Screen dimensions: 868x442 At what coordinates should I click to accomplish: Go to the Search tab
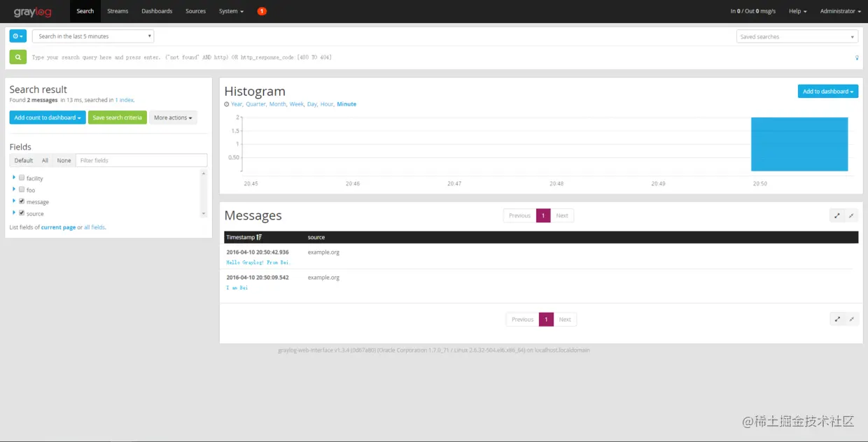(85, 11)
